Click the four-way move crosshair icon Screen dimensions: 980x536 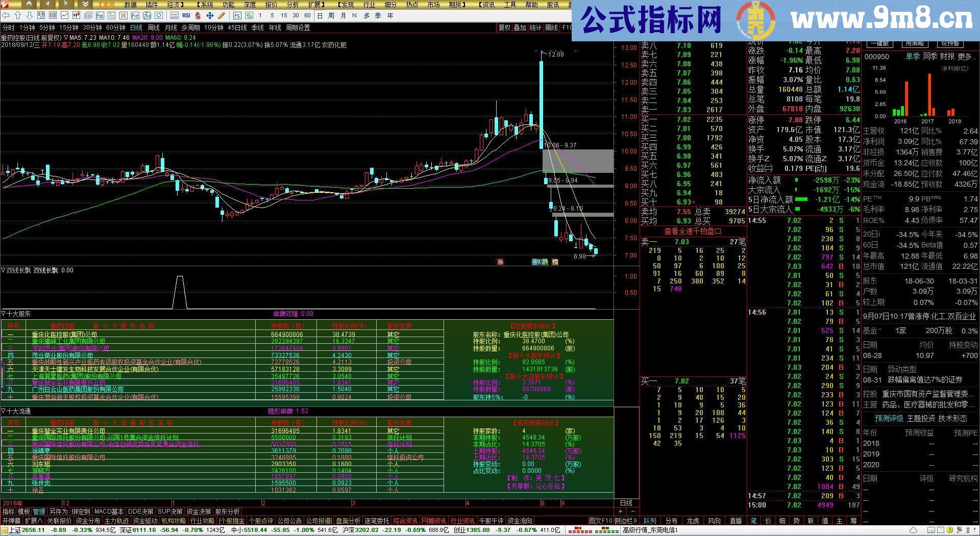click(x=210, y=16)
